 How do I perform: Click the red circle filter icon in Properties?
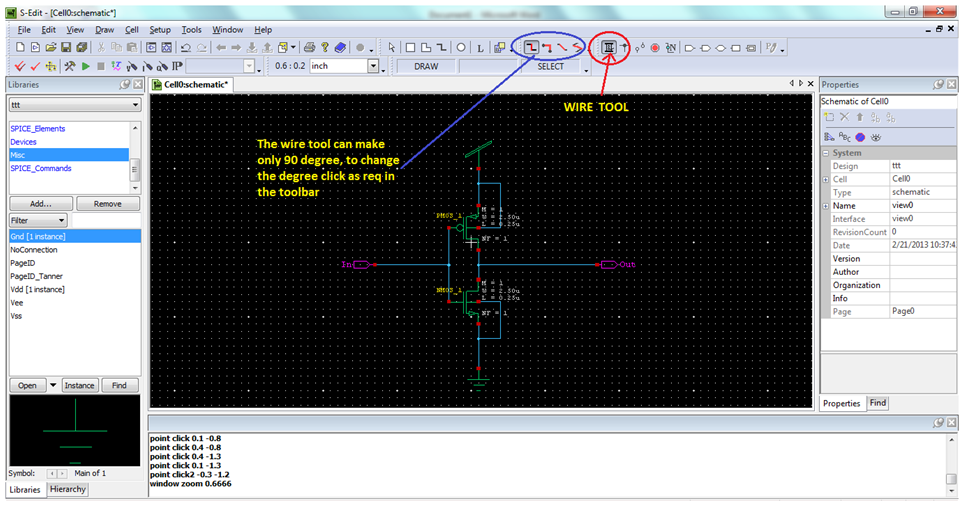click(x=860, y=137)
